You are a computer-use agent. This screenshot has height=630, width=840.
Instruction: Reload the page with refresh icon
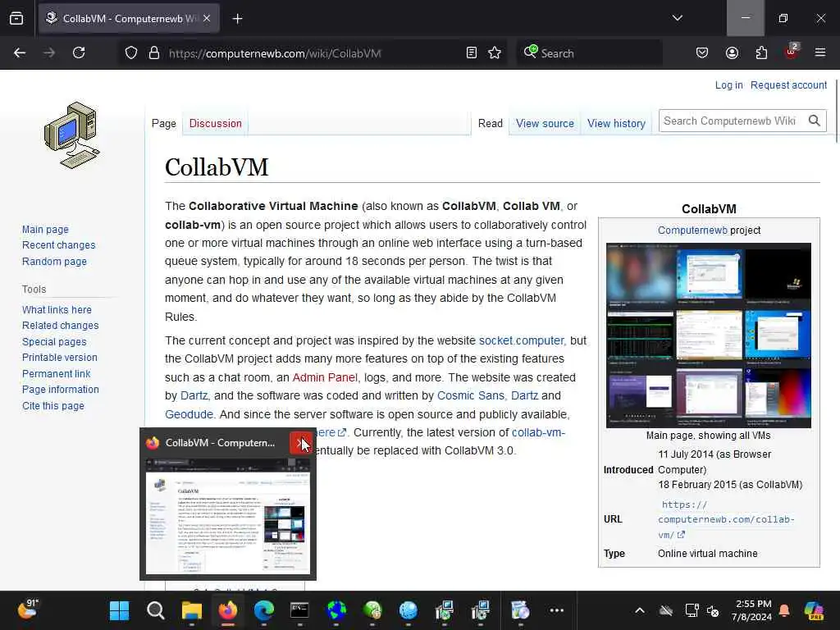click(x=79, y=52)
